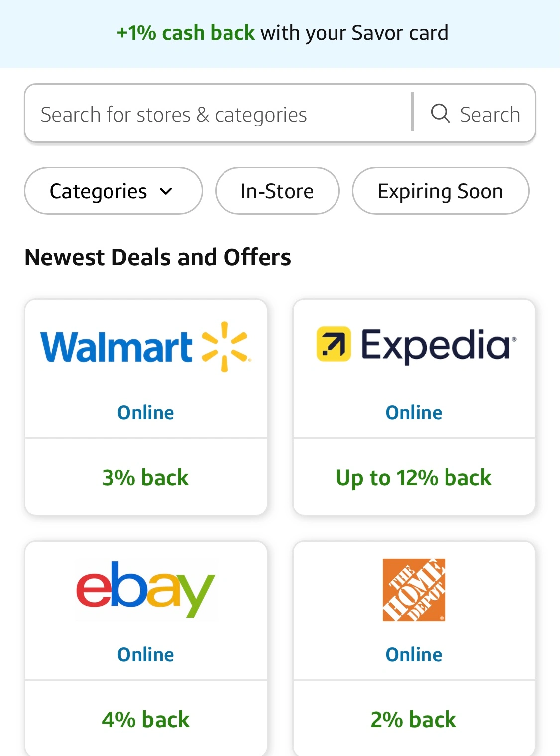Tap the eBay logo
560x756 pixels.
(x=145, y=589)
